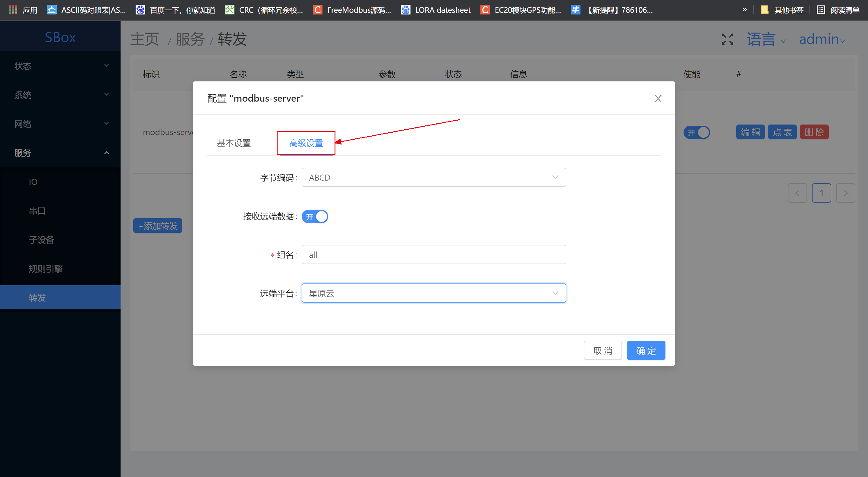
Task: Switch to the basic settings tab
Action: (234, 143)
